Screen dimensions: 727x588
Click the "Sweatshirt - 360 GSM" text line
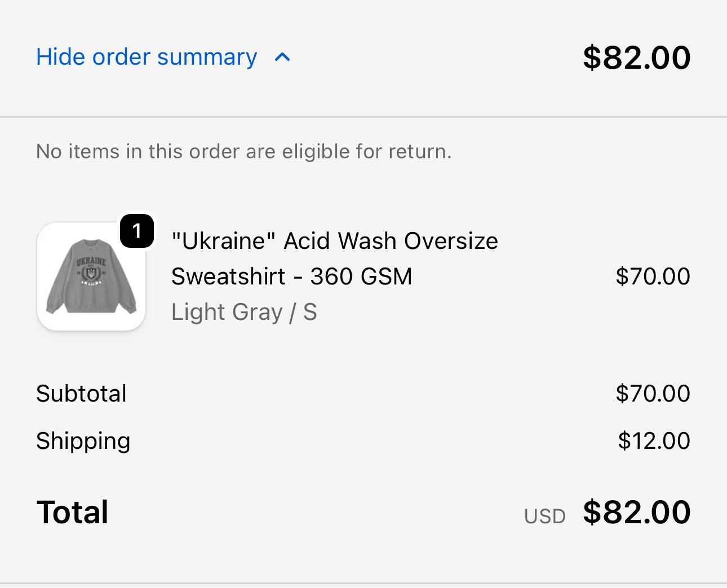[x=291, y=277]
